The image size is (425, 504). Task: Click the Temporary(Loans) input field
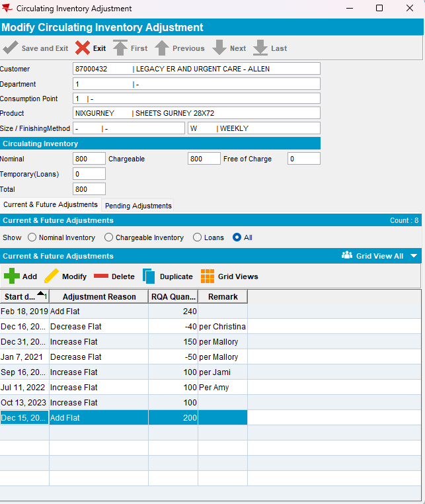click(89, 174)
